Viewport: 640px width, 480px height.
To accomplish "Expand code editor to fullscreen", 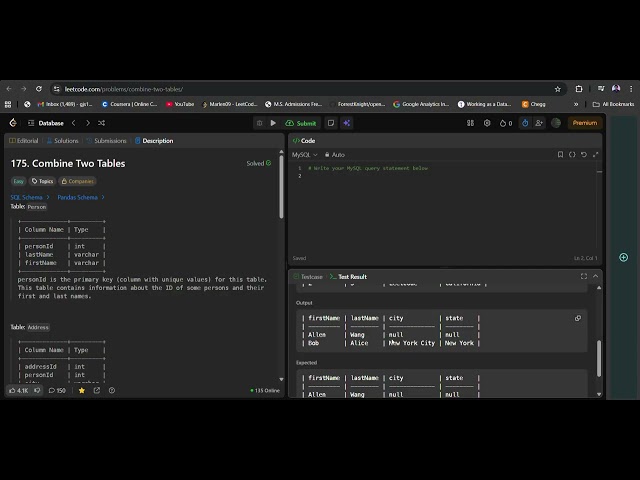I will pyautogui.click(x=596, y=155).
